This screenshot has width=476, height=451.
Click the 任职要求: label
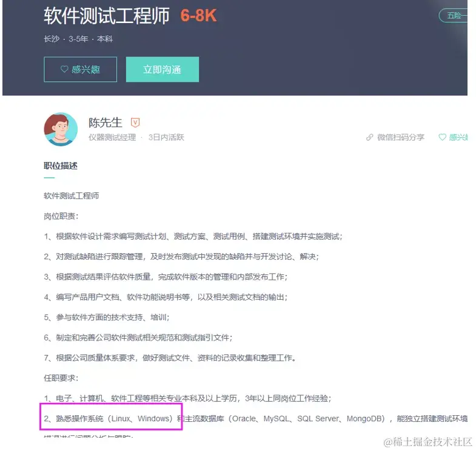61,378
